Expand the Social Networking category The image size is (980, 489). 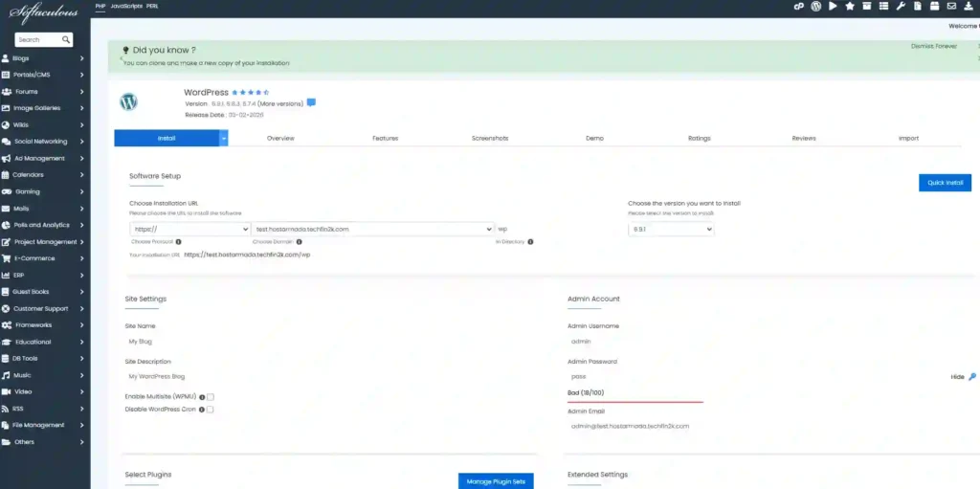point(43,142)
